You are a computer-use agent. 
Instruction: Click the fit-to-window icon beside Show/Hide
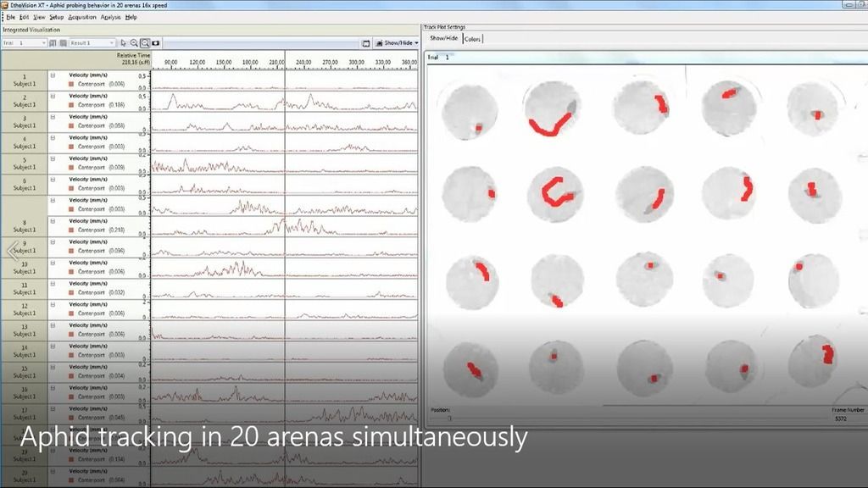click(366, 43)
